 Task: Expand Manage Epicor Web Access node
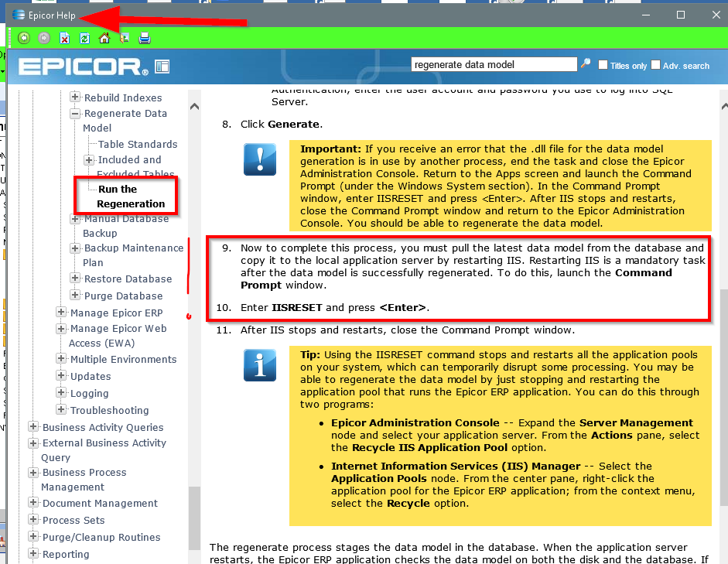tap(61, 328)
